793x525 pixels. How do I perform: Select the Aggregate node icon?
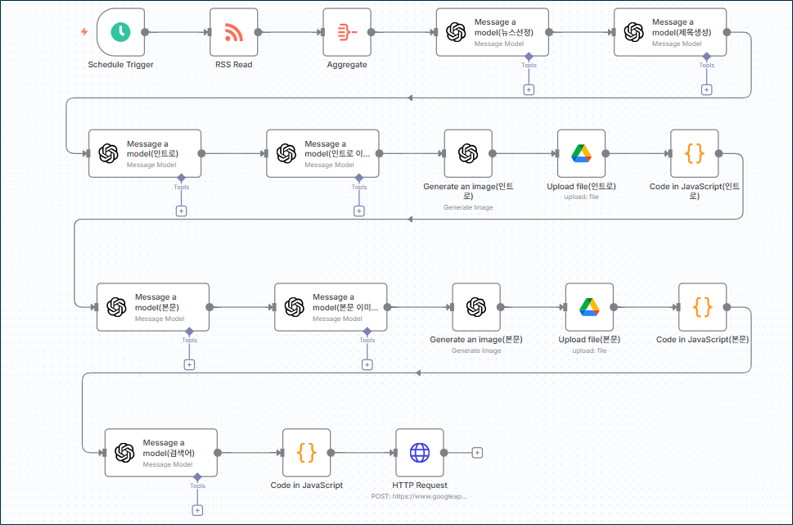[x=347, y=32]
